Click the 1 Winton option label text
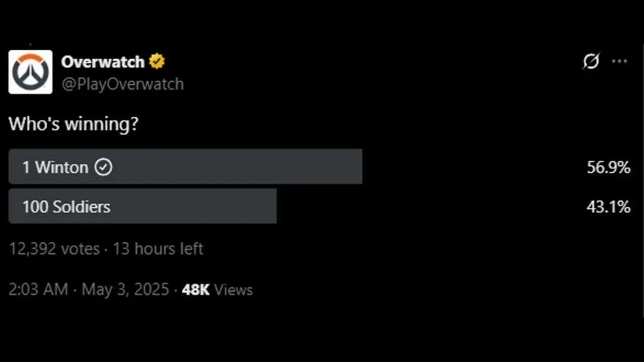 55,167
